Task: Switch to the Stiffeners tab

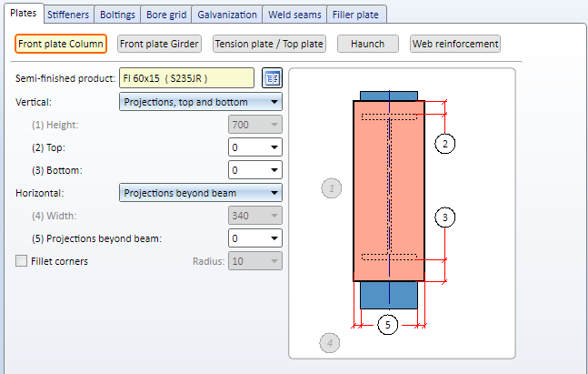Action: pos(67,15)
